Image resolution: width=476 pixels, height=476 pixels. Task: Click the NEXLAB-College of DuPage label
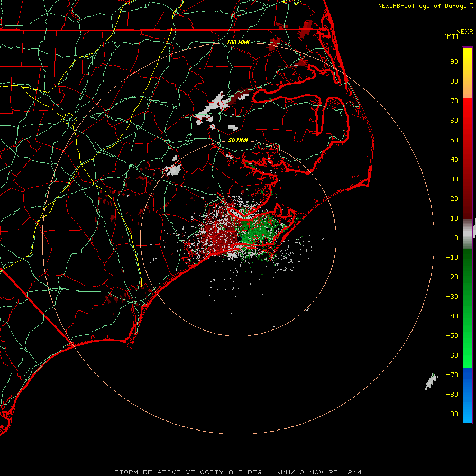[423, 6]
